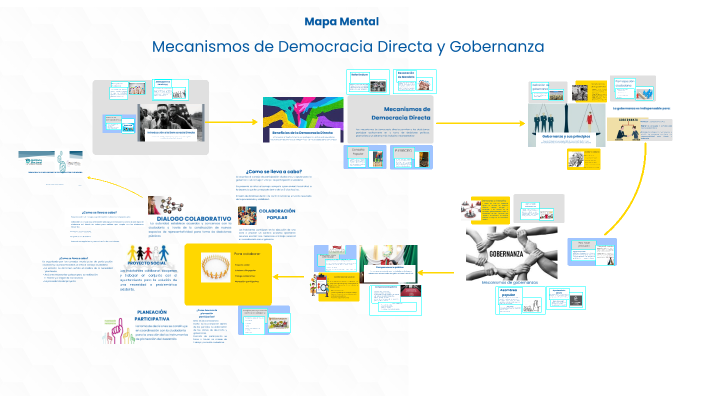
Task: Open the 'Asamblea popular' frame
Action: coord(520,300)
